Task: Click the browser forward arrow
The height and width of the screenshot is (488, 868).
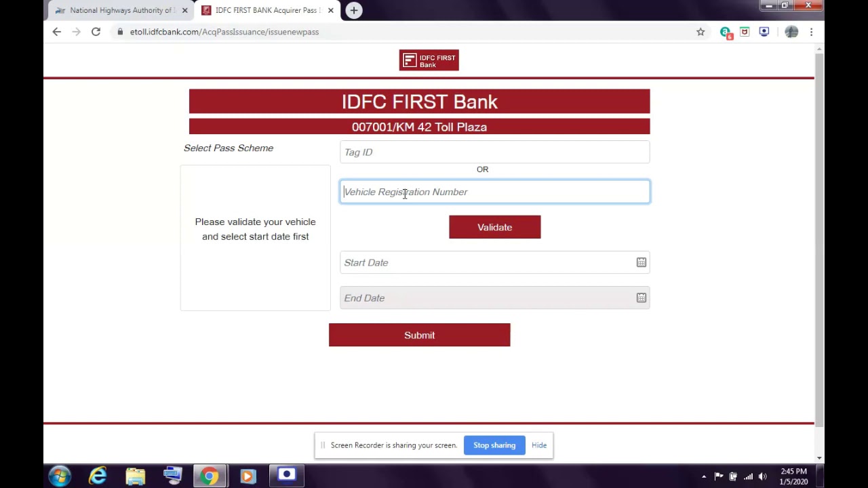Action: 77,32
